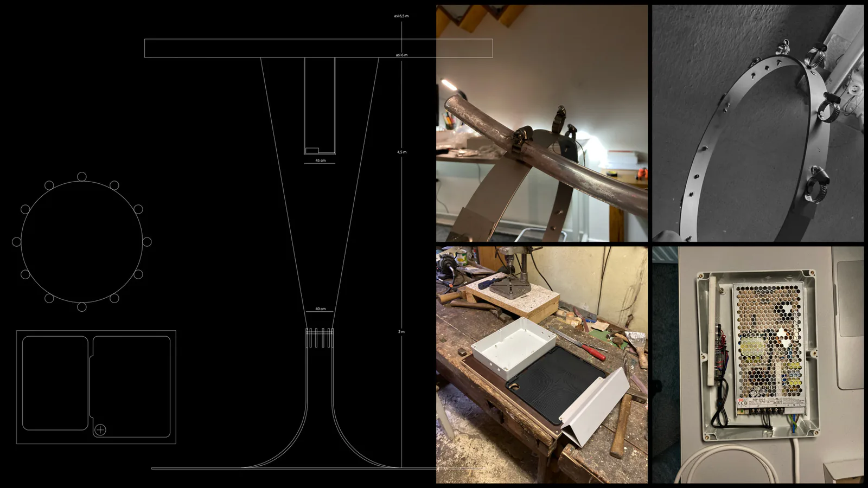The height and width of the screenshot is (488, 868).
Task: Select the ring drawing with twelve small circles
Action: (x=82, y=242)
